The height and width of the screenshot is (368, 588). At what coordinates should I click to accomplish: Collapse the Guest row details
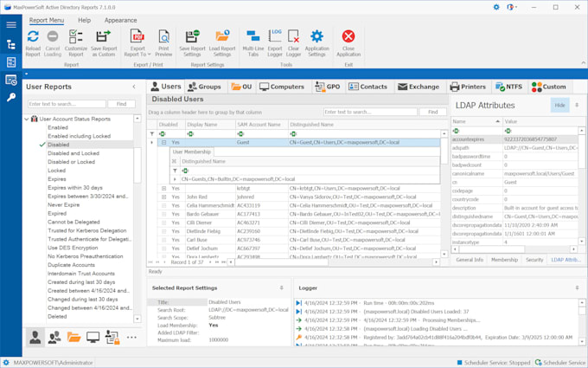164,142
